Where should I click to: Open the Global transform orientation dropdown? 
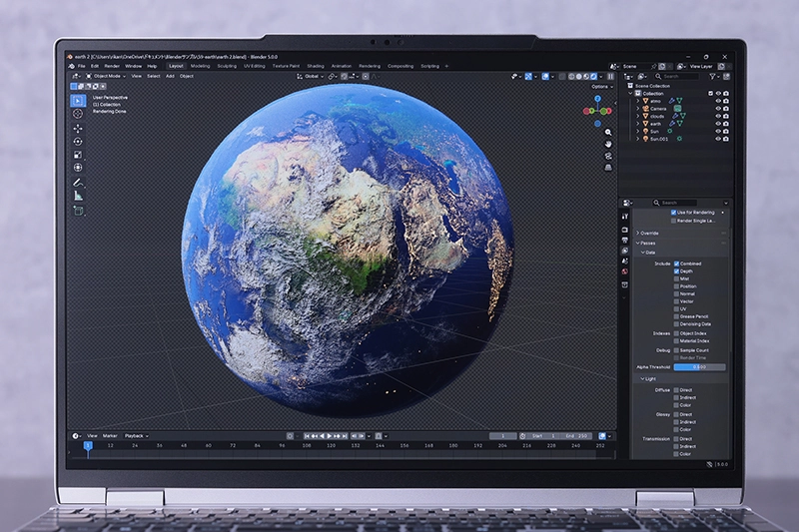311,77
